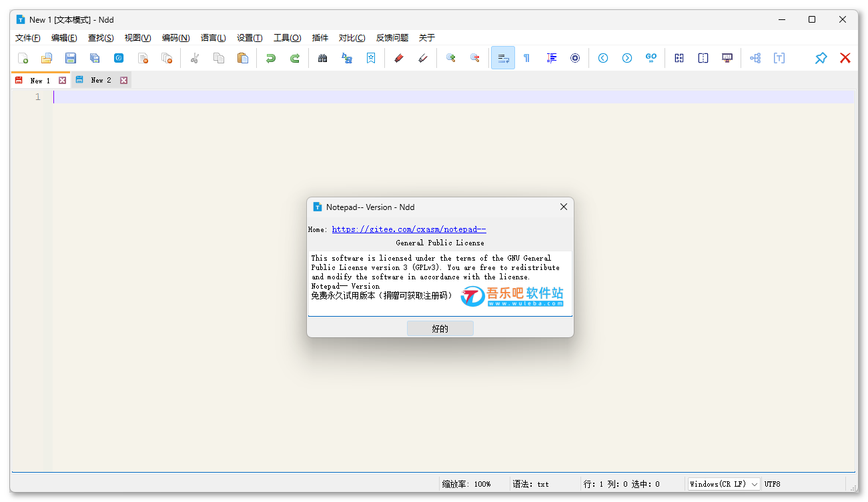Click the red marker highlight icon

click(x=399, y=58)
